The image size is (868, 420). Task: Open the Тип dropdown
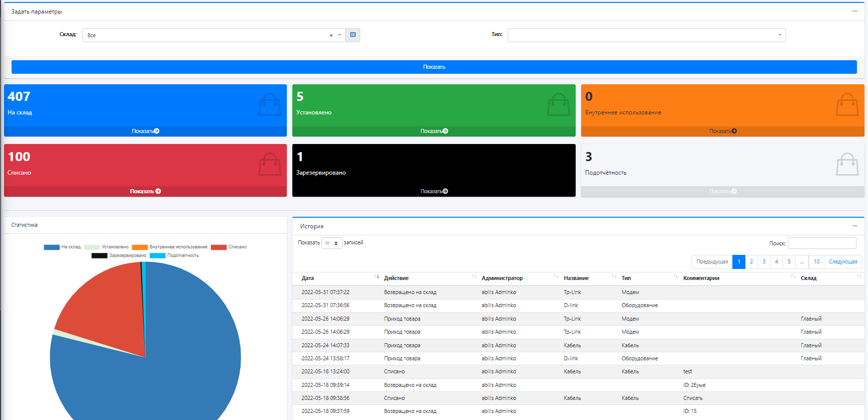[x=646, y=35]
